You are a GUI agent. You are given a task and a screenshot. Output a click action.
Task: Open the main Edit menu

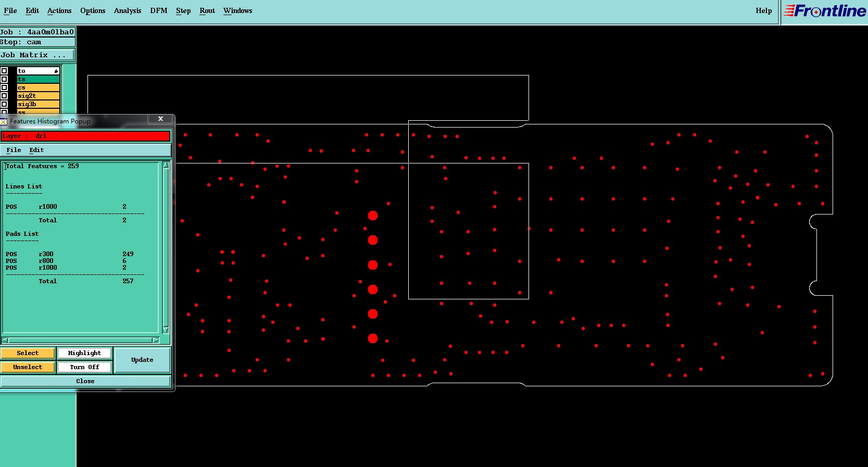32,10
